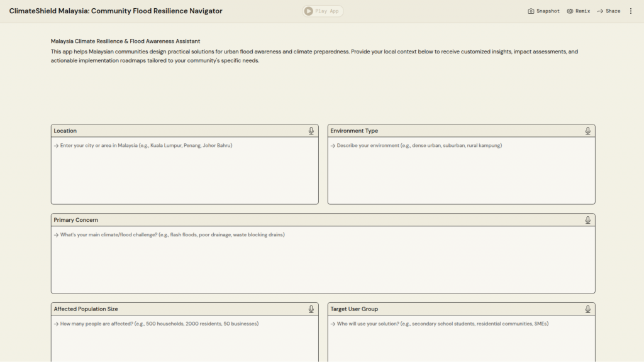Click the Malaysia Climate Resilience heading text
This screenshot has width=644, height=362.
[125, 41]
